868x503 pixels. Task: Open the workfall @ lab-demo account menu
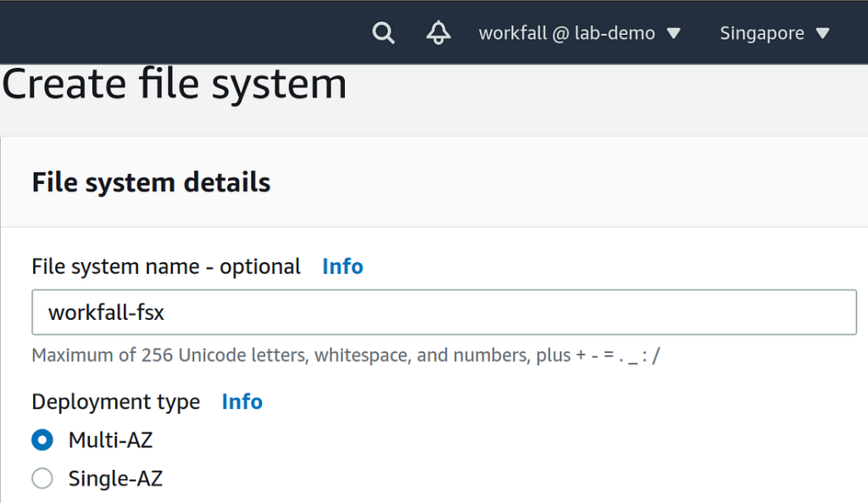(x=566, y=33)
